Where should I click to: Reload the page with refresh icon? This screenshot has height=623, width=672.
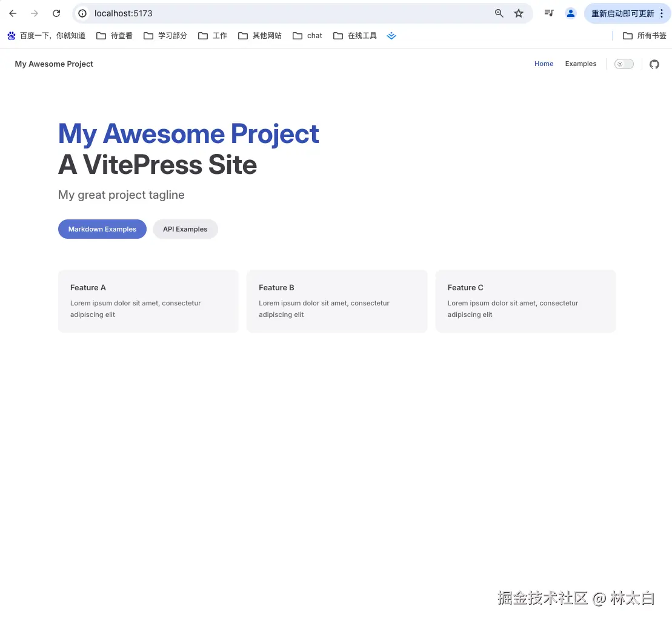[56, 13]
